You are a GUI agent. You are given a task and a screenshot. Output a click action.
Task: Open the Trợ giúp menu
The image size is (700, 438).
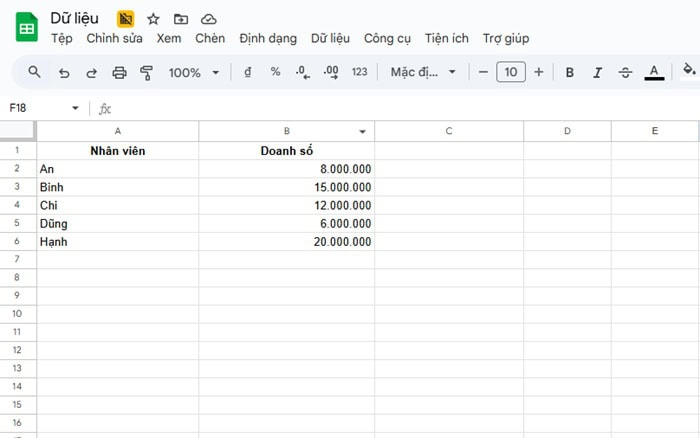pyautogui.click(x=506, y=38)
